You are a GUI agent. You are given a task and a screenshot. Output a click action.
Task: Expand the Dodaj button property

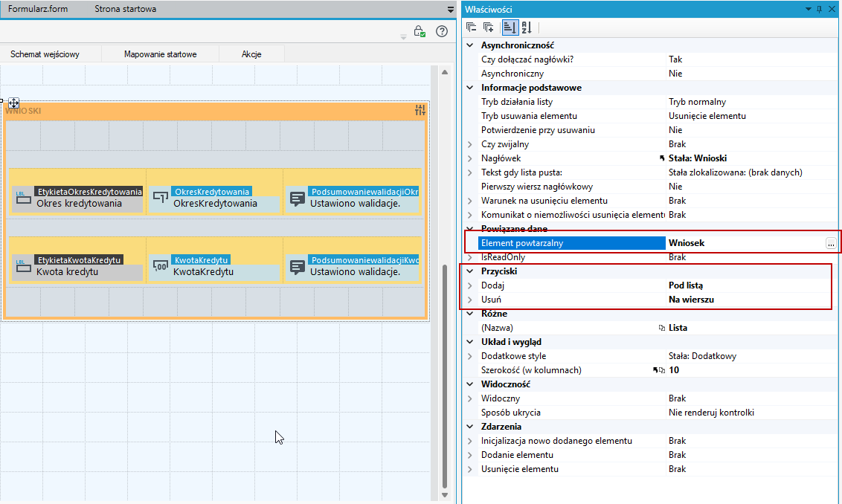click(x=470, y=285)
